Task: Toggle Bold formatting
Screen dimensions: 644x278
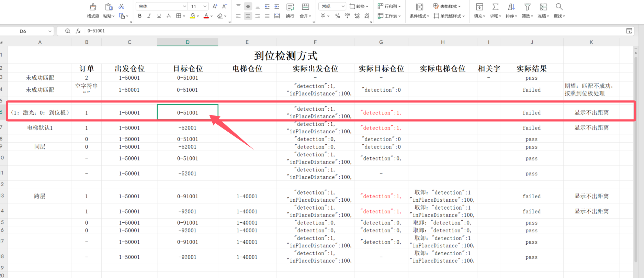Action: (x=139, y=16)
